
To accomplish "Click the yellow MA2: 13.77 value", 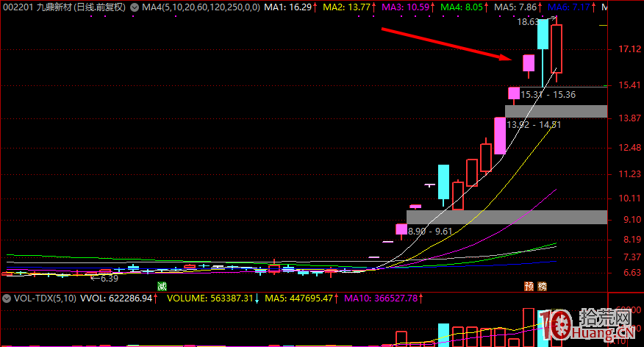I will tap(346, 7).
